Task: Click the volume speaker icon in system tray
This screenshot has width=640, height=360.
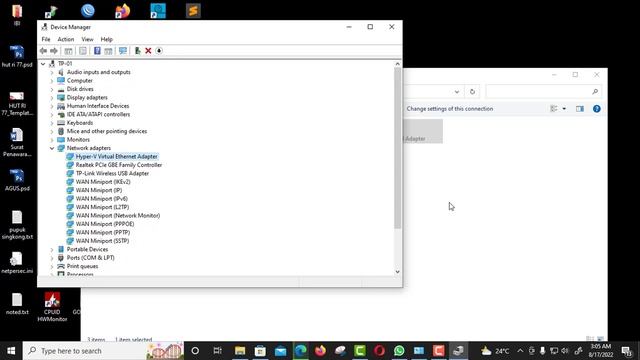Action: pyautogui.click(x=565, y=351)
